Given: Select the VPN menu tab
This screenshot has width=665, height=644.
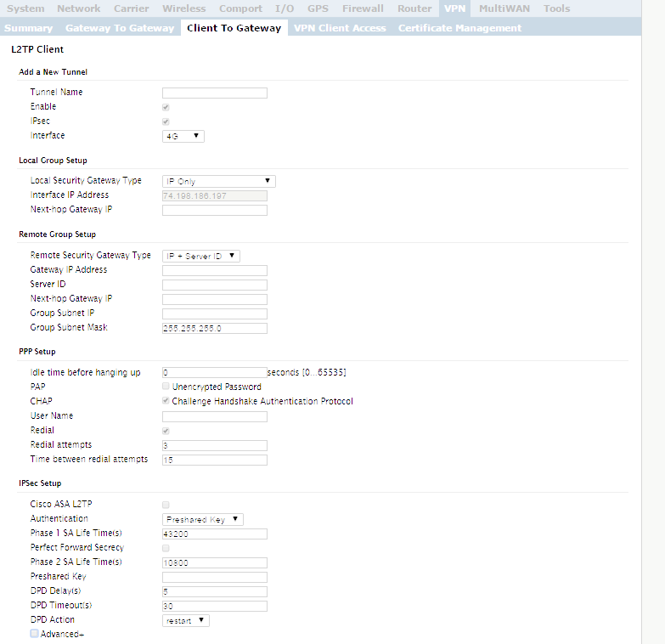Looking at the screenshot, I should (454, 8).
